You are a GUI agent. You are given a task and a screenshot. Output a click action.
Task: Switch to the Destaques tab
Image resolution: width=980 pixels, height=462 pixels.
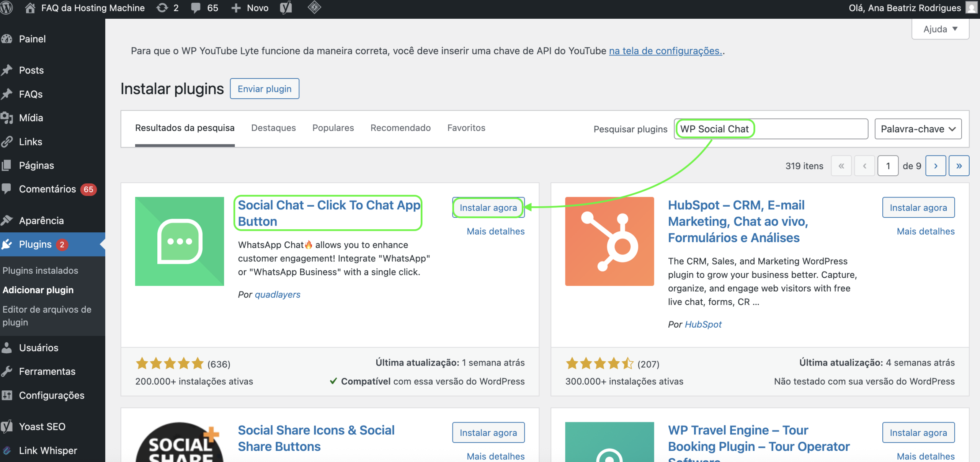coord(273,128)
